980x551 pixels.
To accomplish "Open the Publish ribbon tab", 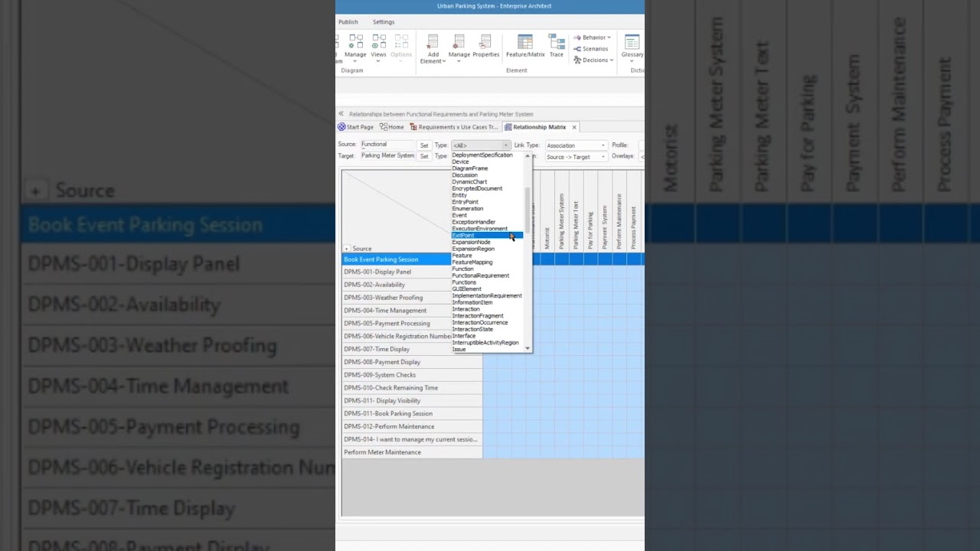I will (348, 22).
